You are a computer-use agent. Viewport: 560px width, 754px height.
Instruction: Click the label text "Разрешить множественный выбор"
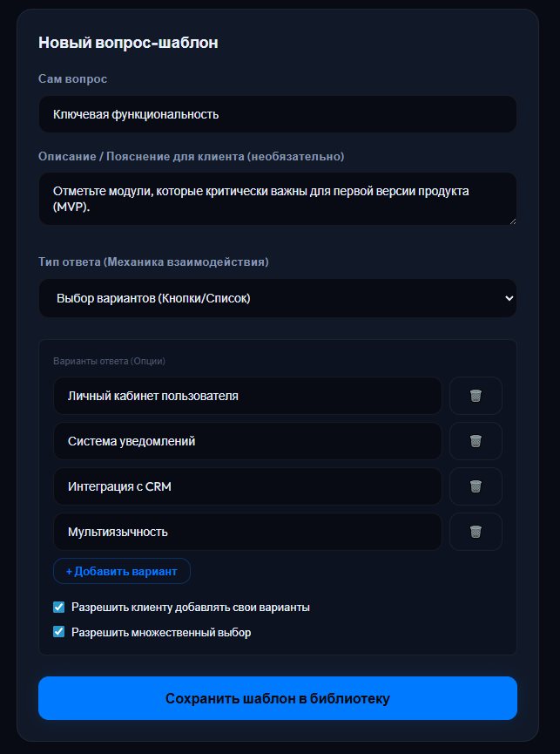click(161, 632)
